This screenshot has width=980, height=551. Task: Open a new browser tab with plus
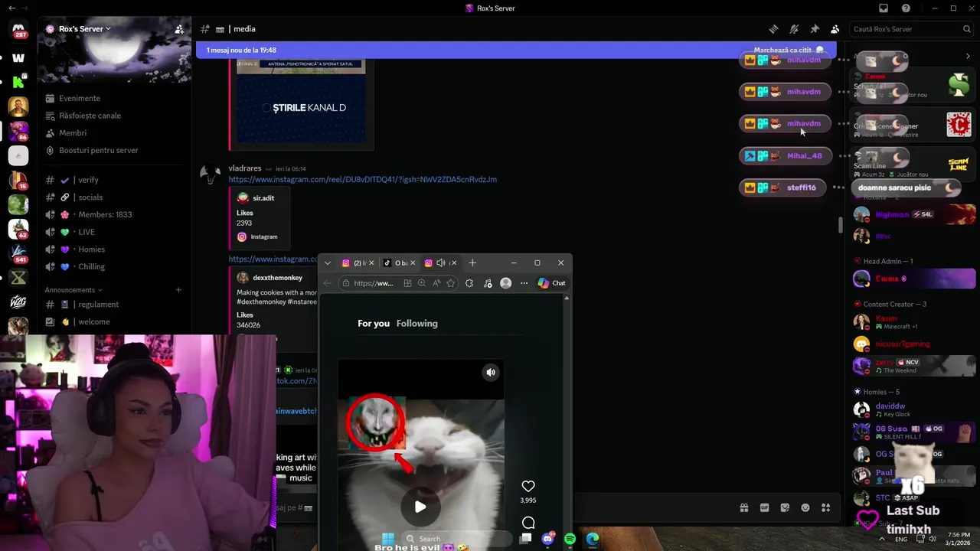pos(472,262)
